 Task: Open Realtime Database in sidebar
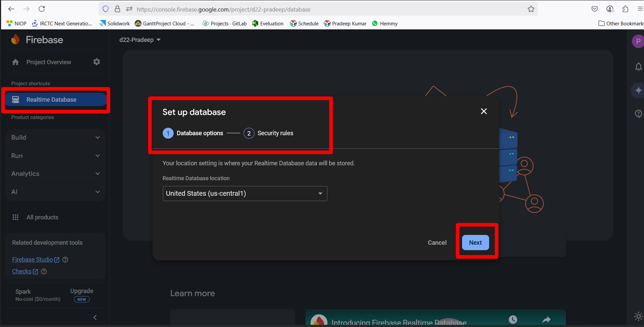56,100
